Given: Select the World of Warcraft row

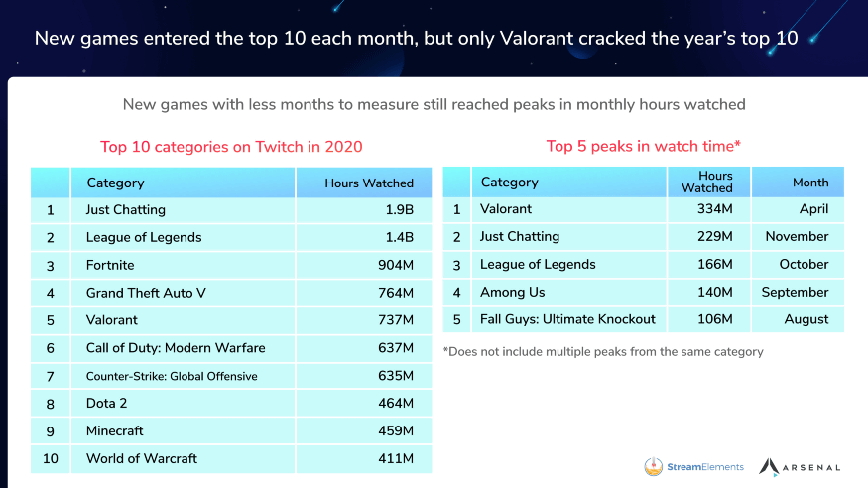Looking at the screenshot, I should (142, 458).
